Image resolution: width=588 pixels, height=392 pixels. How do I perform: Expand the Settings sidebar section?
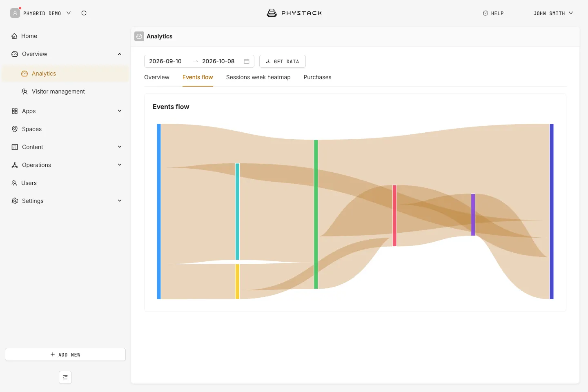click(x=120, y=200)
